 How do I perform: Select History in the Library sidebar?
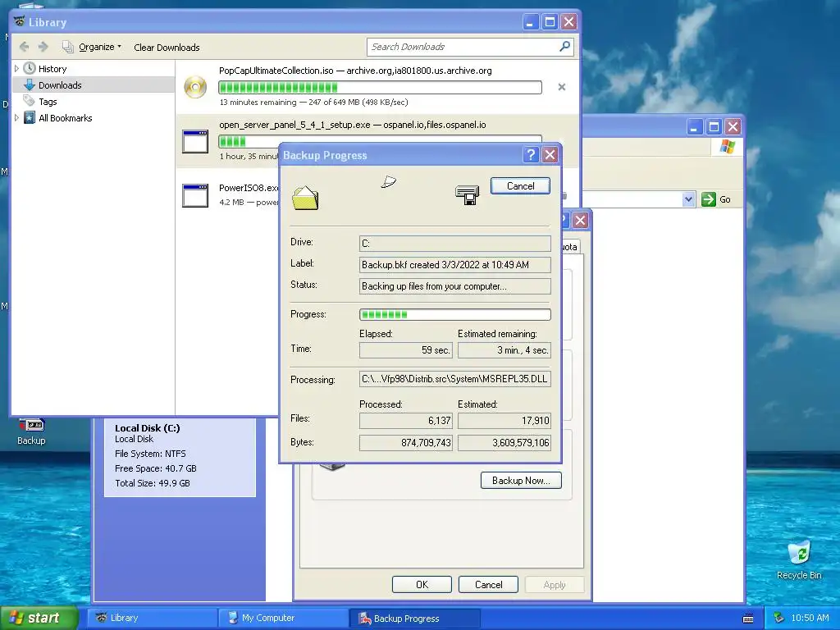click(x=52, y=69)
